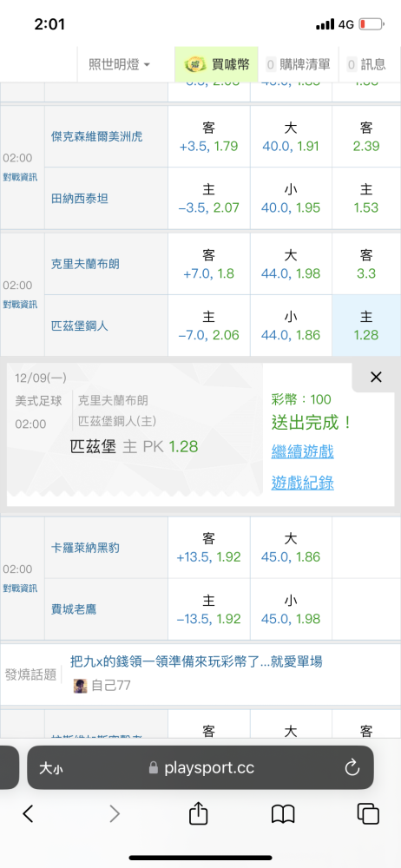Tap the 自己77 user avatar
401x868 pixels.
81,686
